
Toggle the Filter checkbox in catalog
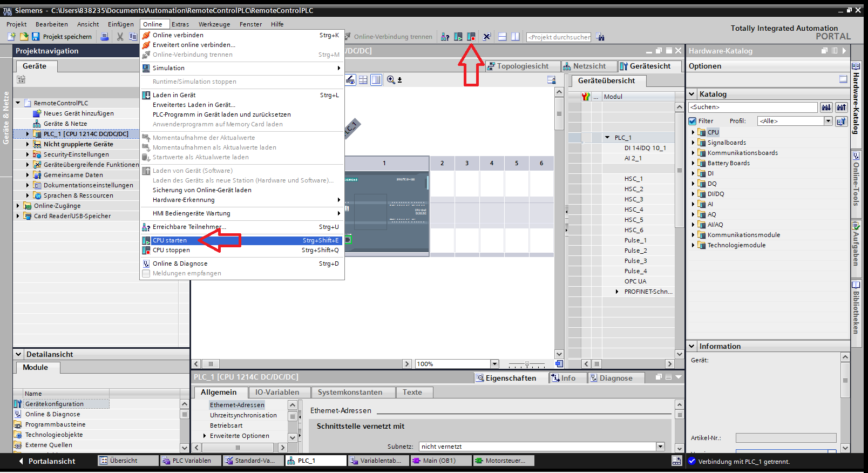click(x=693, y=121)
